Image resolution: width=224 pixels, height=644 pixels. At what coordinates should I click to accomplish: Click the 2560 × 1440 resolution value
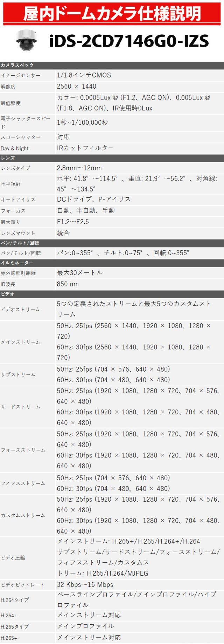click(76, 87)
